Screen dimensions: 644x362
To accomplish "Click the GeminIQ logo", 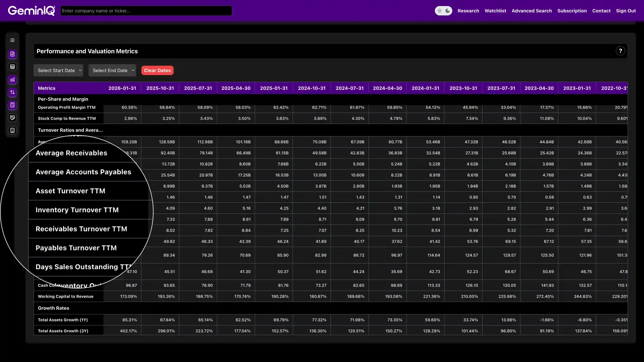I will click(x=31, y=10).
